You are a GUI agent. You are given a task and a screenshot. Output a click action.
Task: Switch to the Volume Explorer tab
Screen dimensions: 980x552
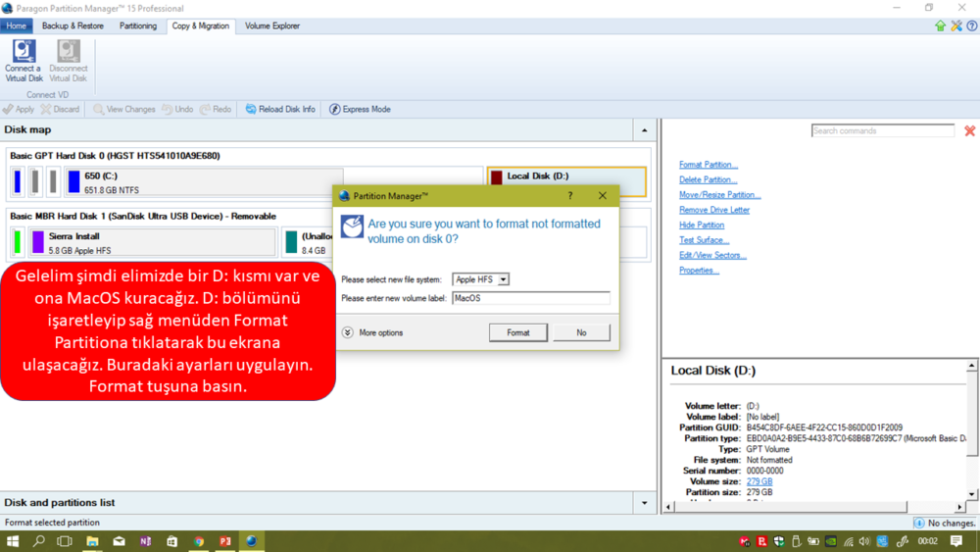[272, 26]
